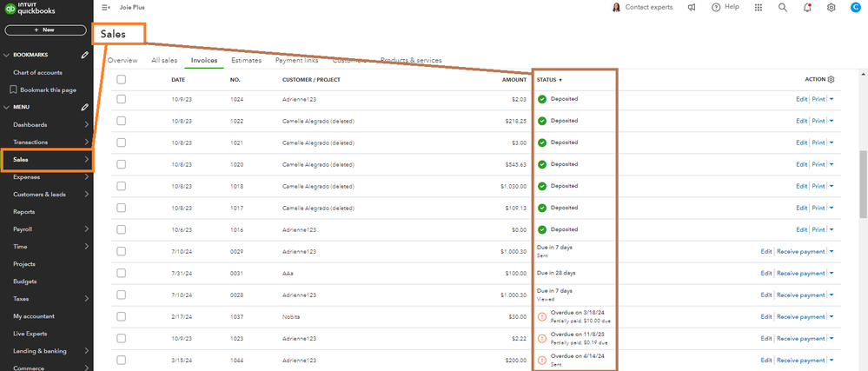Screen dimensions: 868x371
Task: Collapse the MENU section chevron
Action: 7,107
